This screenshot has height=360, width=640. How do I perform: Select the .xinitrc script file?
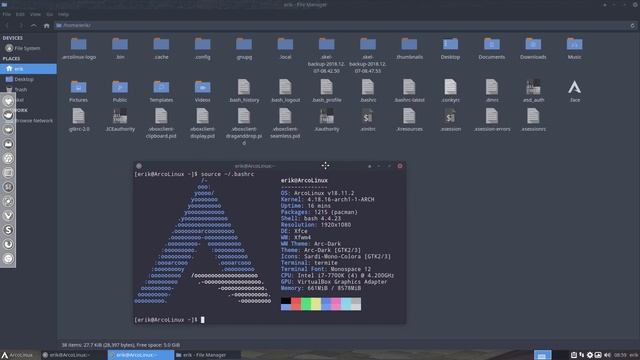point(368,121)
